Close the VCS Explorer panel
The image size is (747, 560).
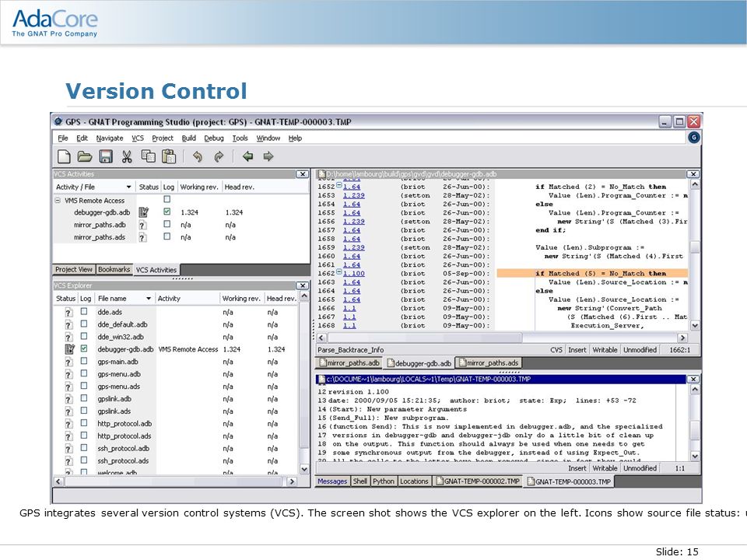(x=302, y=285)
